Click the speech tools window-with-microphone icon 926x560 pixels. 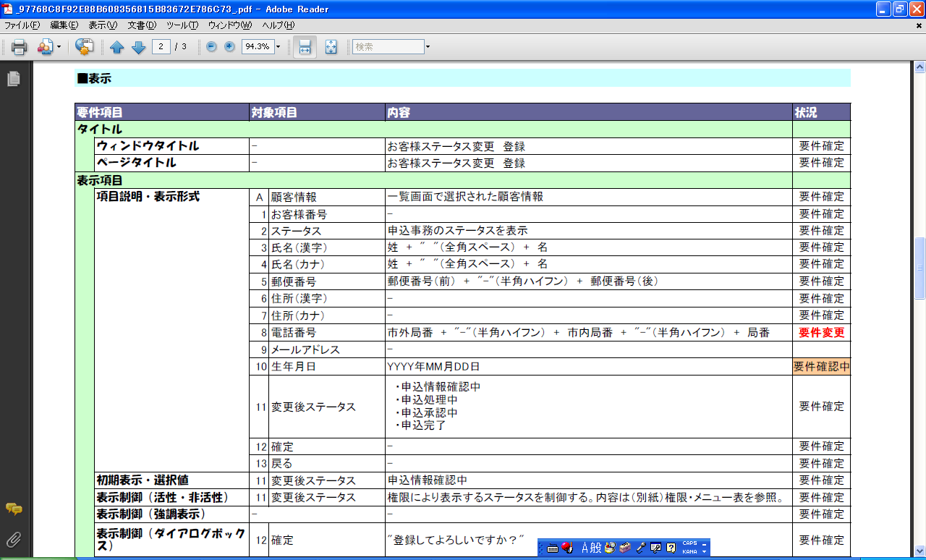(655, 548)
